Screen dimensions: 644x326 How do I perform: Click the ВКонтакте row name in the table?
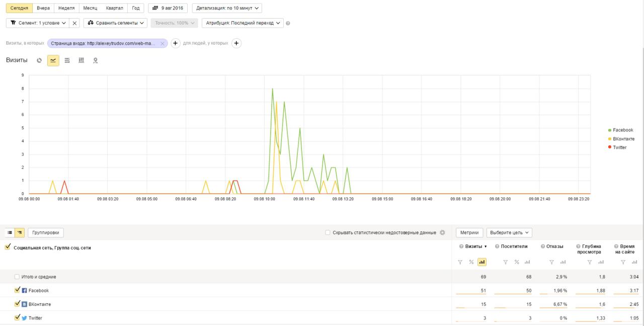(x=40, y=304)
